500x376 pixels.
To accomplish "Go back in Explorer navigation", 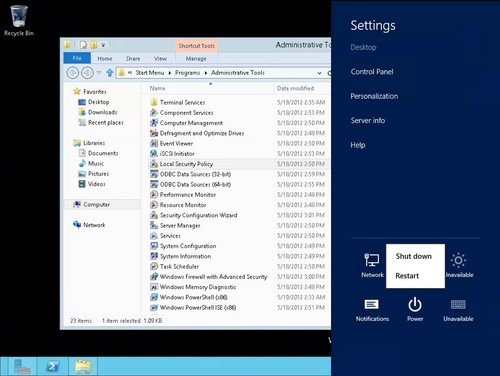I will click(x=73, y=73).
